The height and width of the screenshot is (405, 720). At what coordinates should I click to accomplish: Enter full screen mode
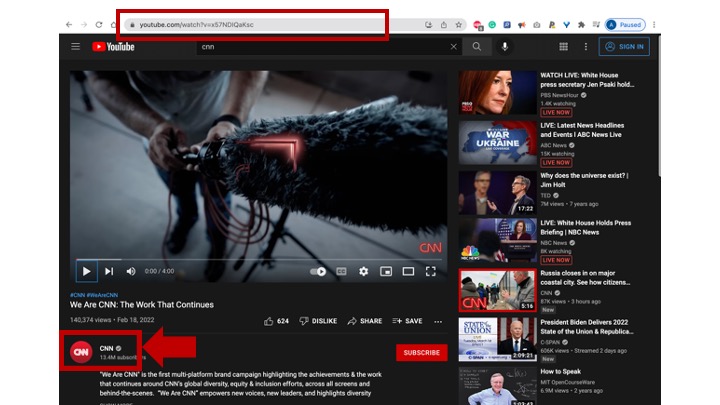[x=431, y=272]
